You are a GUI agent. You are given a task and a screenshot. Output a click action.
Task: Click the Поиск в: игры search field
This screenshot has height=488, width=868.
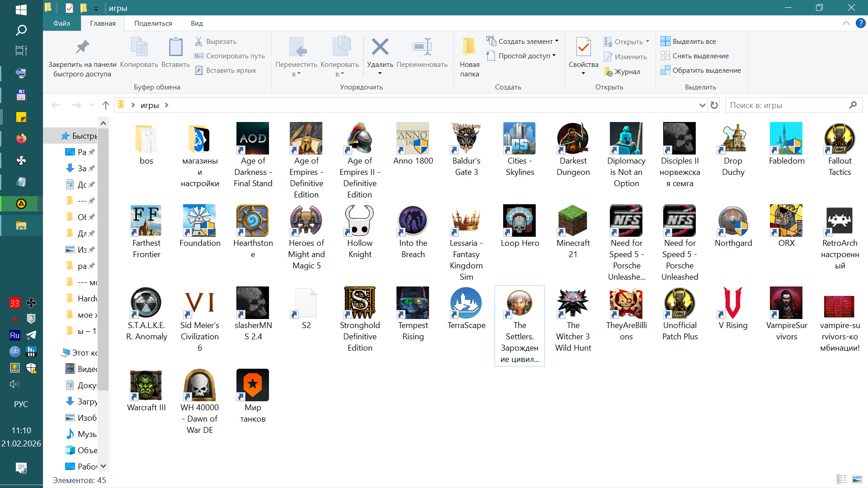787,105
